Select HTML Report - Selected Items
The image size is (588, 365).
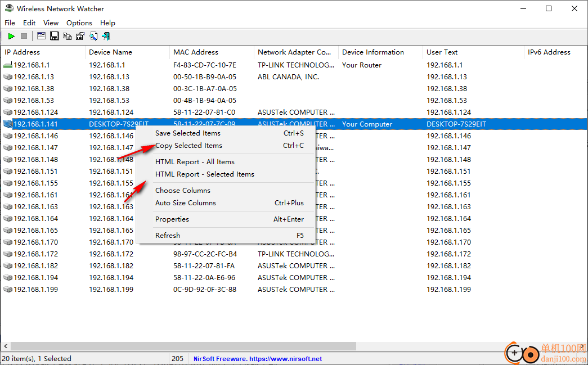225,174
